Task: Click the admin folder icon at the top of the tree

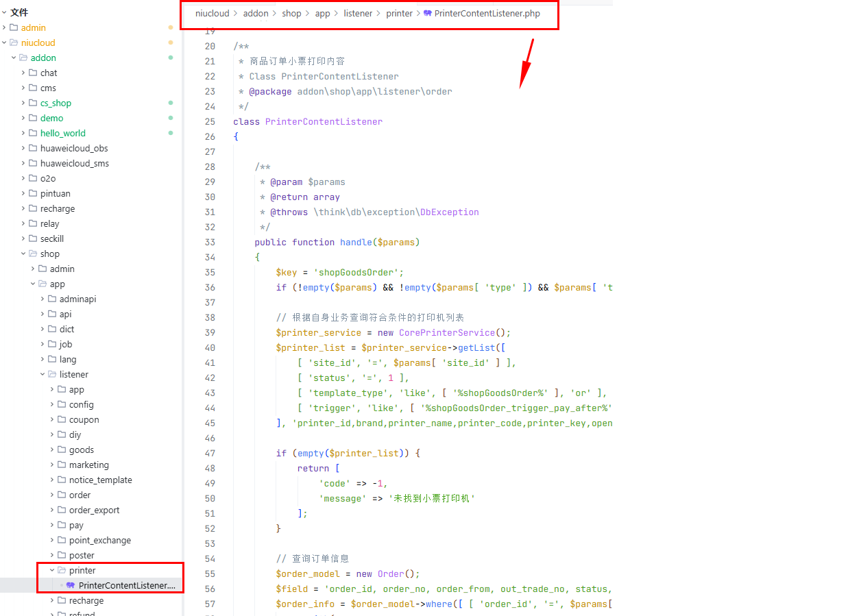Action: pos(14,27)
